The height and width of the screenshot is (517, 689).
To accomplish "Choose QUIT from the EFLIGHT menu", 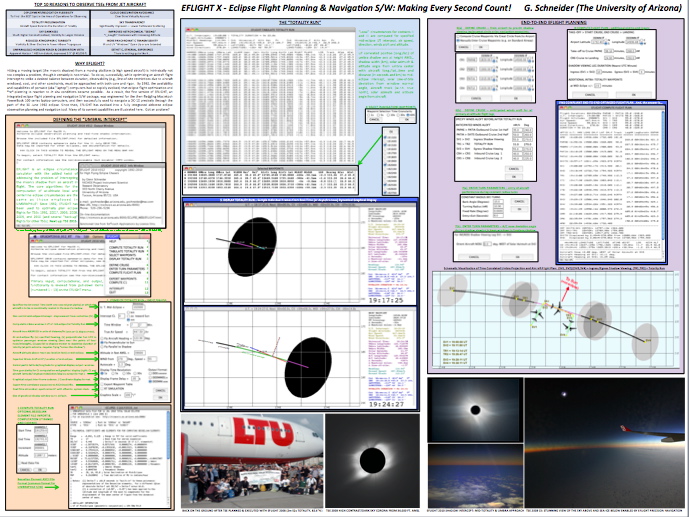I will pos(112,292).
